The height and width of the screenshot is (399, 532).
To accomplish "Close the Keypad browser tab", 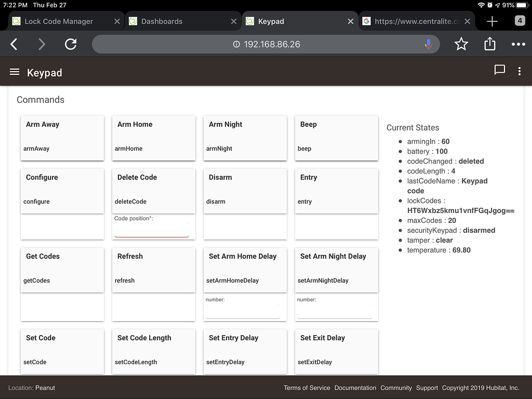I will point(351,21).
